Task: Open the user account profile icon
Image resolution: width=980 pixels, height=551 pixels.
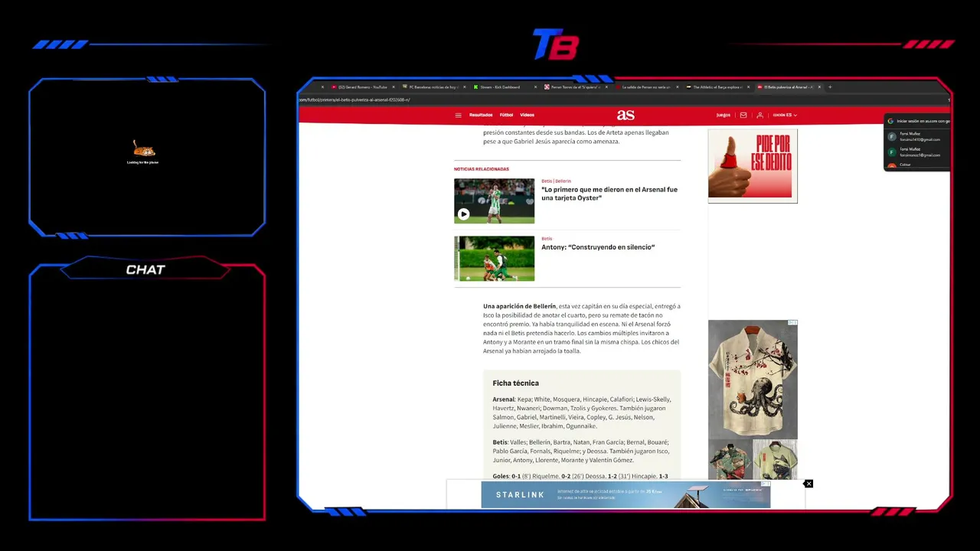Action: [x=759, y=115]
